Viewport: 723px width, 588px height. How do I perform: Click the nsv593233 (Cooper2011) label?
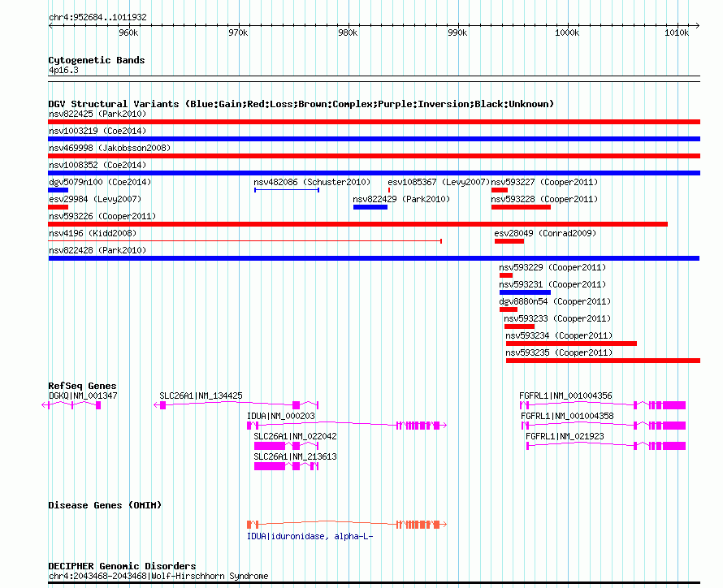click(x=557, y=318)
